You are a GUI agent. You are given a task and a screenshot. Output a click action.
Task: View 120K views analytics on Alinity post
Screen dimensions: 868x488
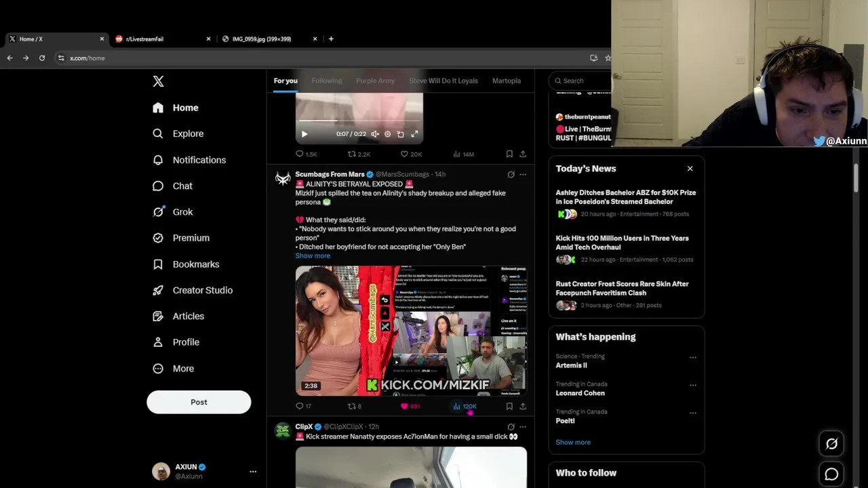point(465,406)
